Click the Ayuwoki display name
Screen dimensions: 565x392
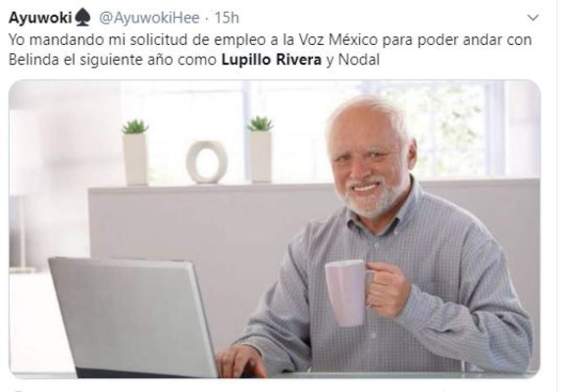coord(40,18)
